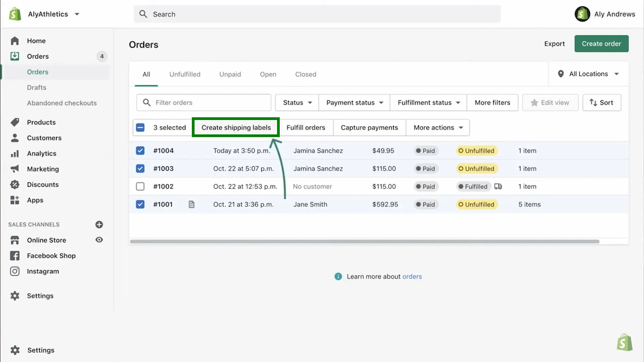The width and height of the screenshot is (644, 362).
Task: Open Settings using the gear icon
Action: (15, 296)
